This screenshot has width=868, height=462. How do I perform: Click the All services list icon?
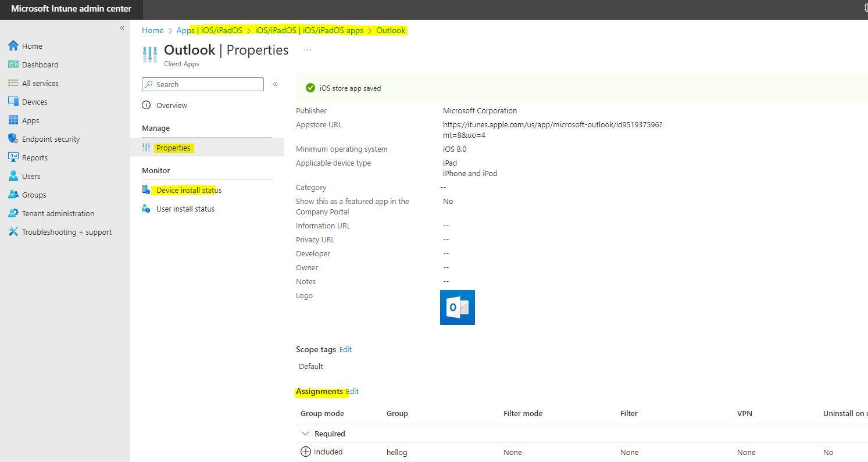13,83
